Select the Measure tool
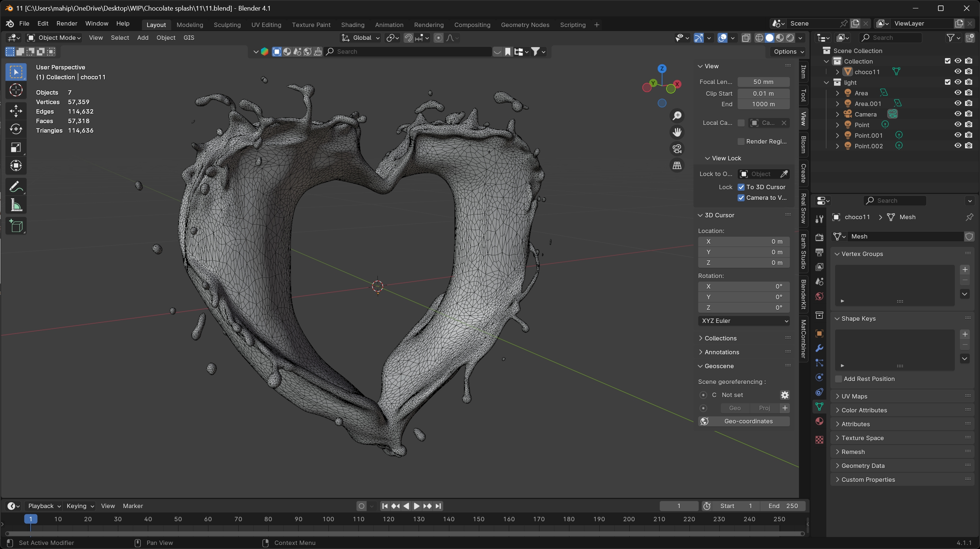The height and width of the screenshot is (549, 980). click(16, 205)
